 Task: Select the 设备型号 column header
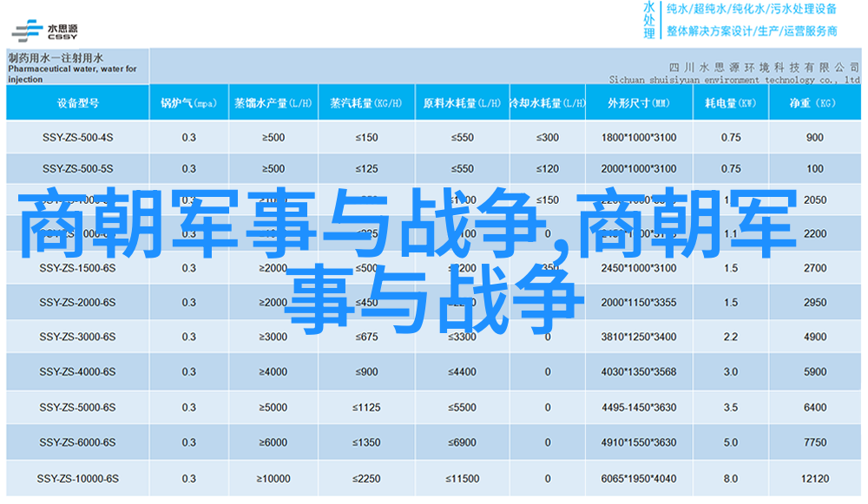coord(77,103)
